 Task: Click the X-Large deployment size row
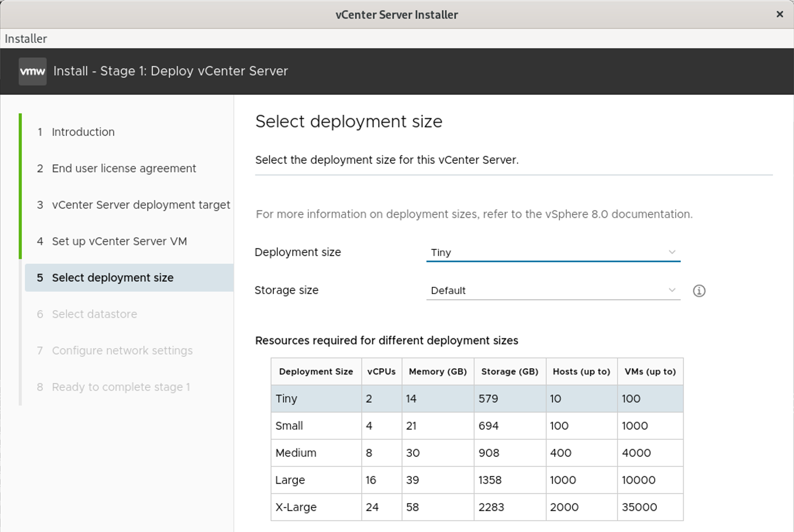point(388,507)
